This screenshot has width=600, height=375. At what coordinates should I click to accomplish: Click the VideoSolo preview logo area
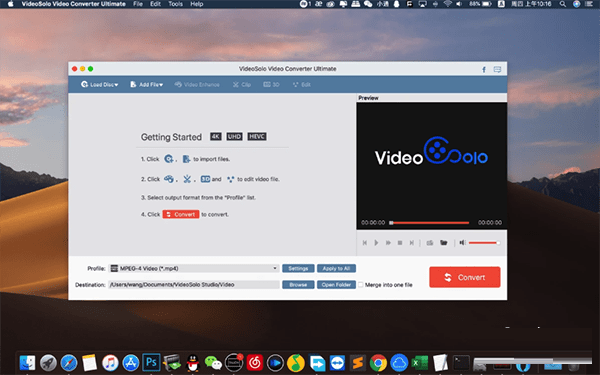431,152
